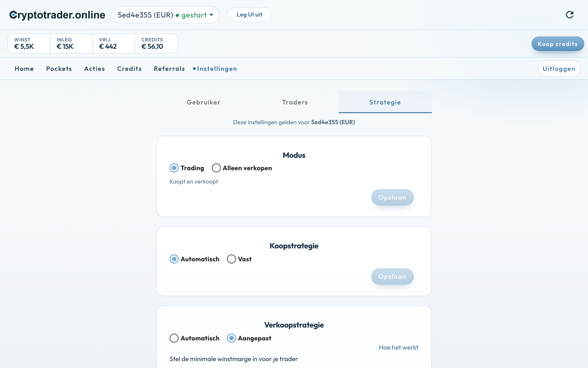This screenshot has width=588, height=368.
Task: Click the INLEG € 15K stat
Action: [x=71, y=43]
